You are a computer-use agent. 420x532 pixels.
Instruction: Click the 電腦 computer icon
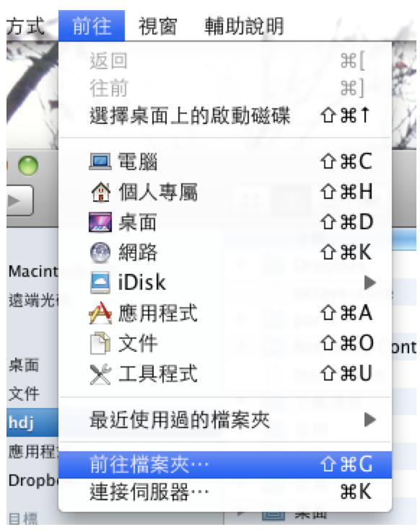[100, 161]
